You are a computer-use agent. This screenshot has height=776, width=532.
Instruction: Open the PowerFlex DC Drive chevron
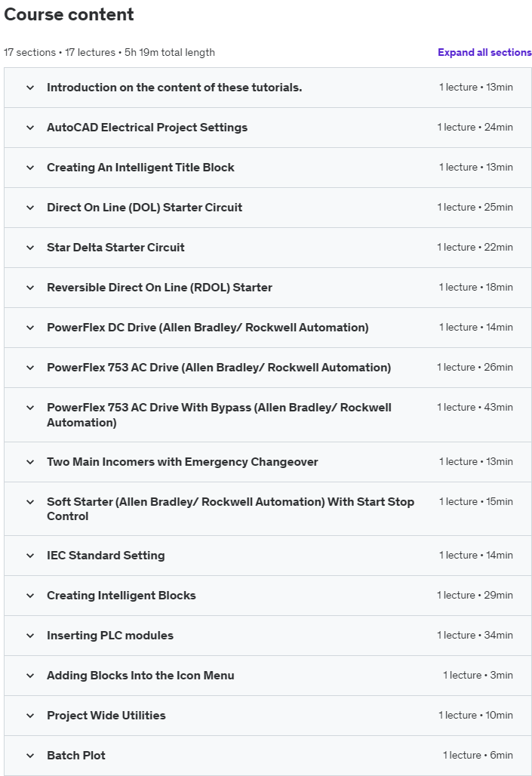coord(30,328)
